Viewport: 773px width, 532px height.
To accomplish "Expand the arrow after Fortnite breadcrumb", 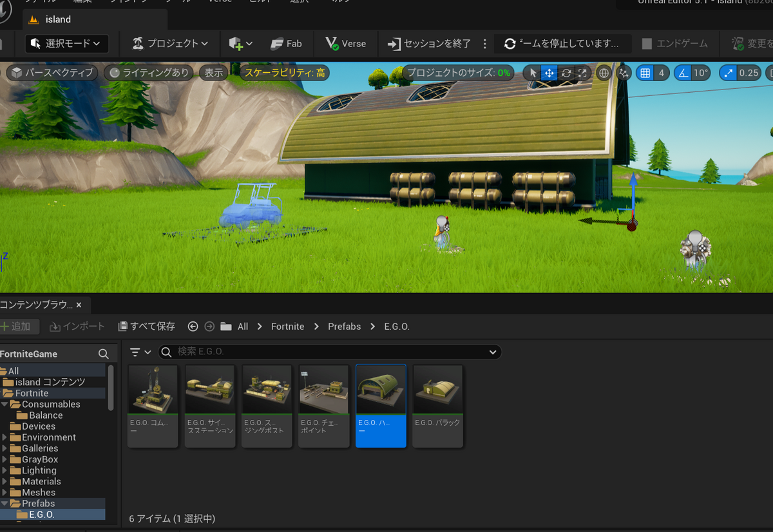I will pyautogui.click(x=316, y=327).
